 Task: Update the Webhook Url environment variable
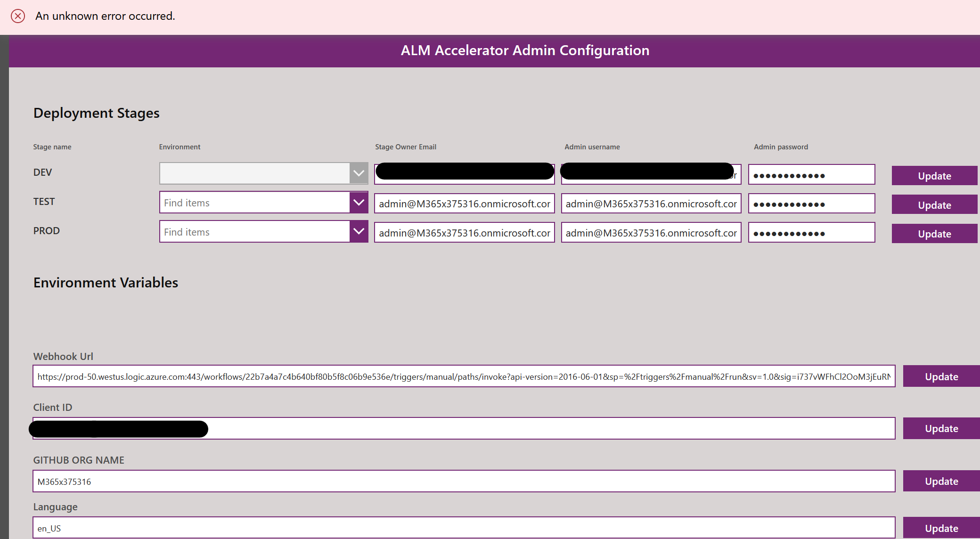tap(940, 376)
